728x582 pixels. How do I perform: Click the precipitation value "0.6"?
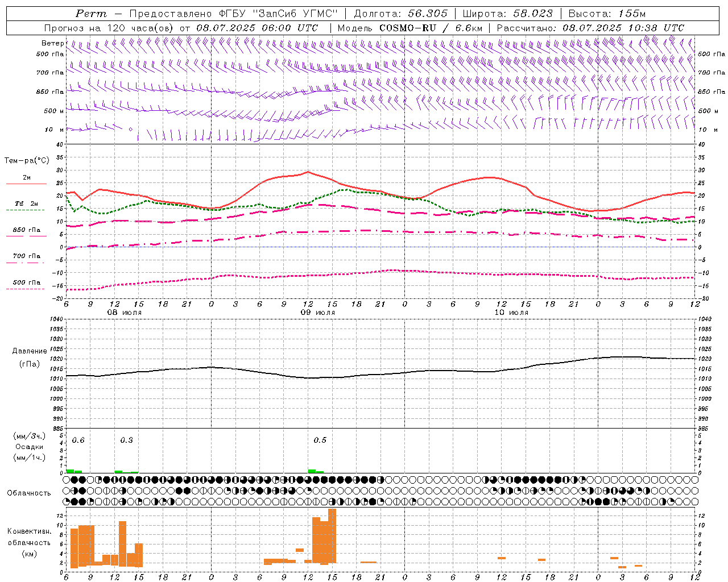click(x=78, y=440)
